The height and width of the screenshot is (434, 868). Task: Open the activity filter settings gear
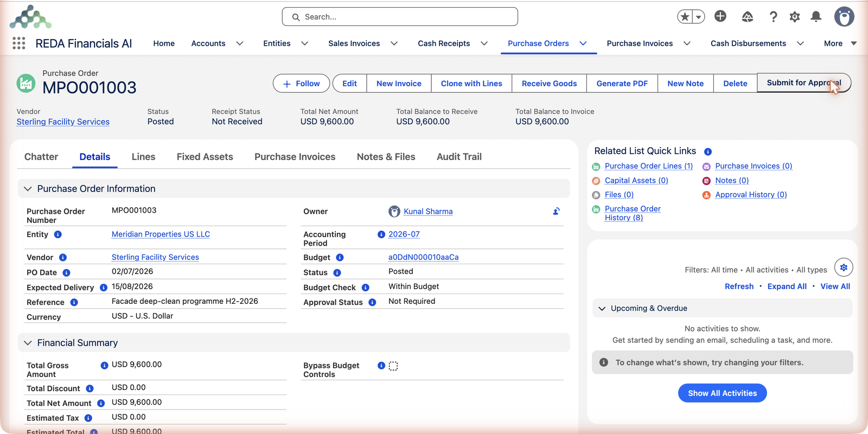844,267
